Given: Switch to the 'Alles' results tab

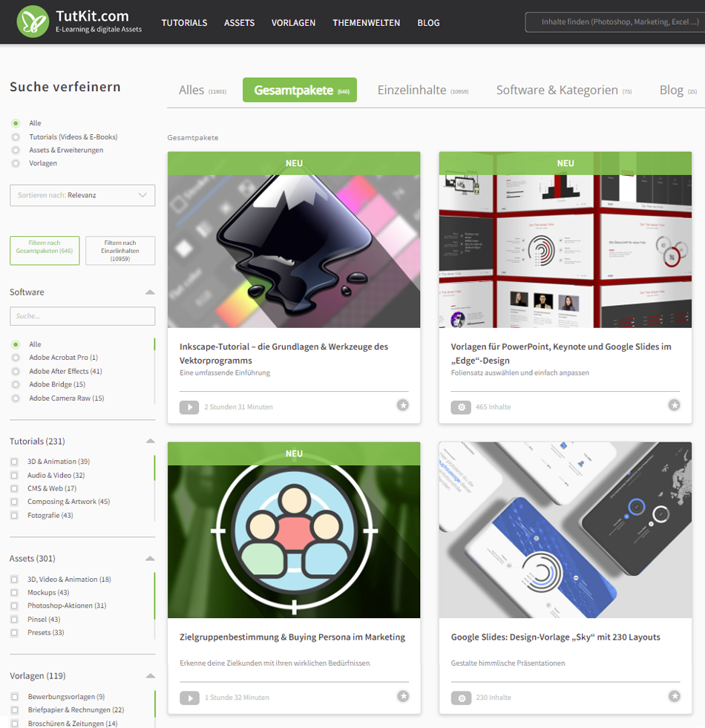Looking at the screenshot, I should tap(203, 90).
